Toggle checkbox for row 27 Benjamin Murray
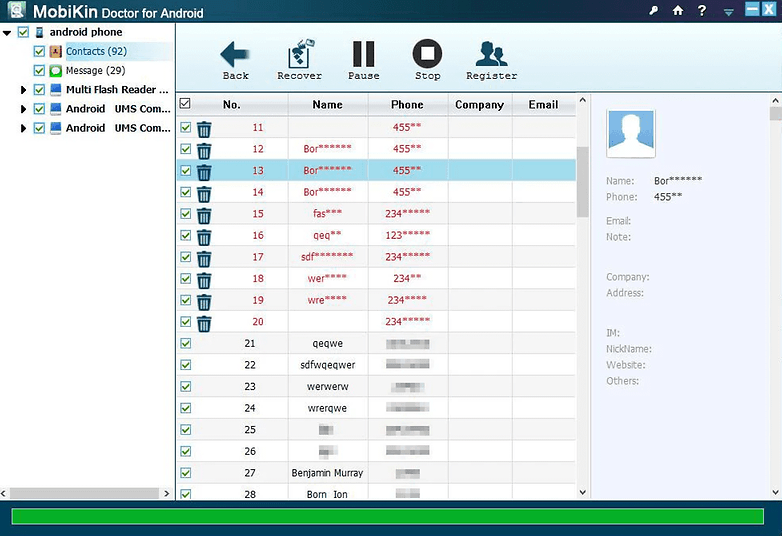 [x=185, y=472]
